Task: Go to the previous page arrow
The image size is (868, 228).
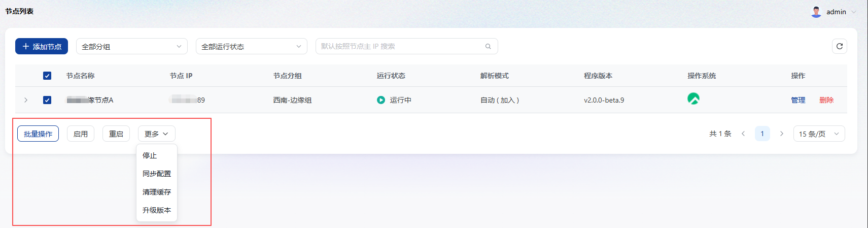Action: point(743,134)
